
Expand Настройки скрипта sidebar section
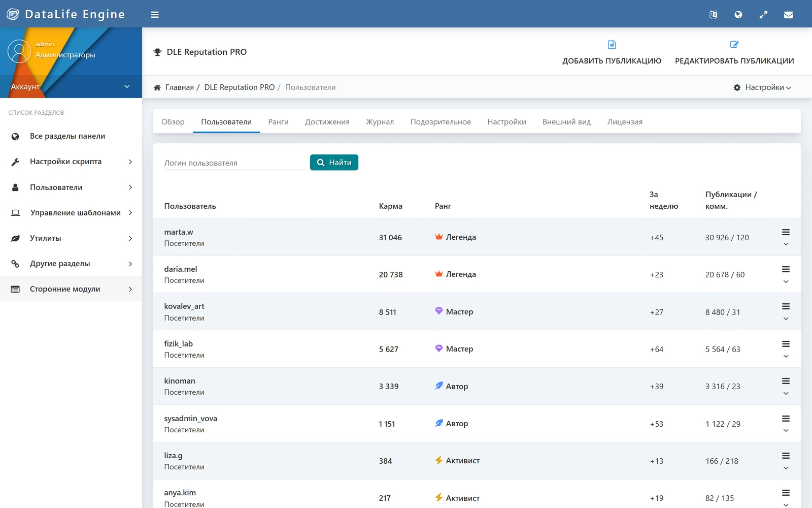71,162
